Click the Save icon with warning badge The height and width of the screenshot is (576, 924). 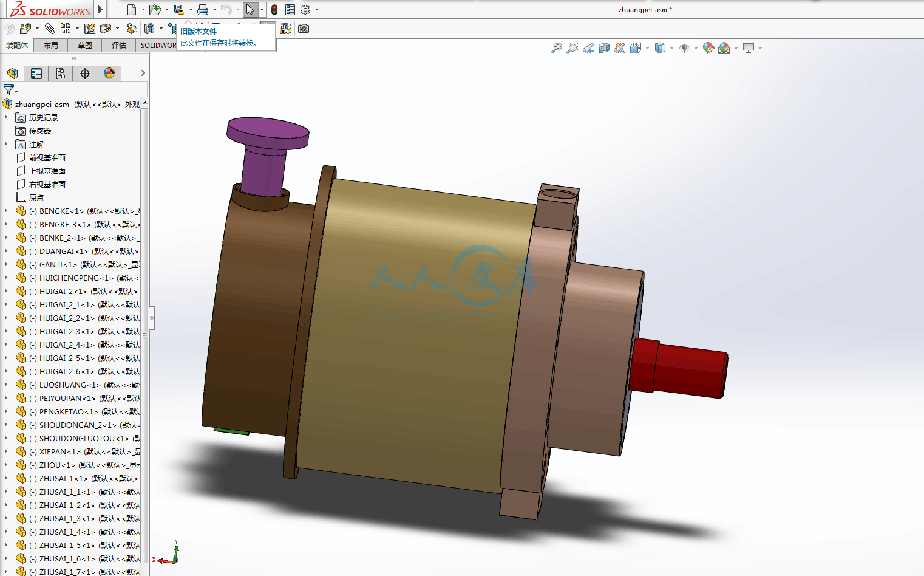178,10
